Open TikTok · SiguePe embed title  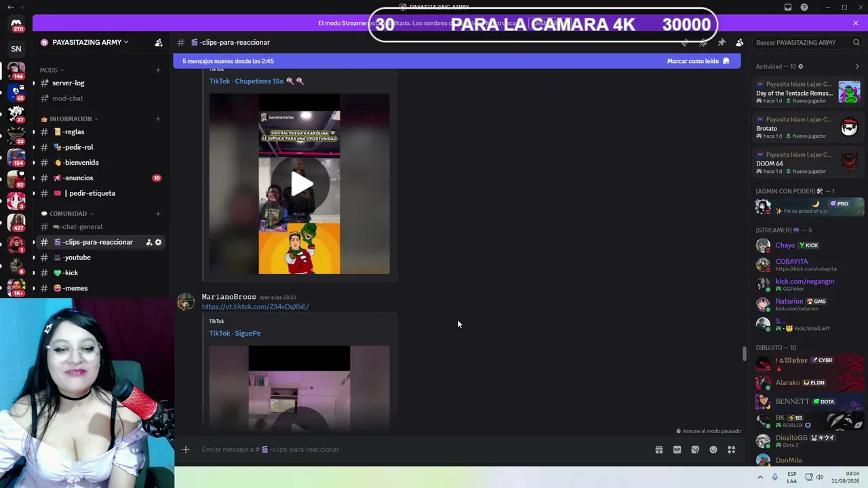tap(235, 333)
